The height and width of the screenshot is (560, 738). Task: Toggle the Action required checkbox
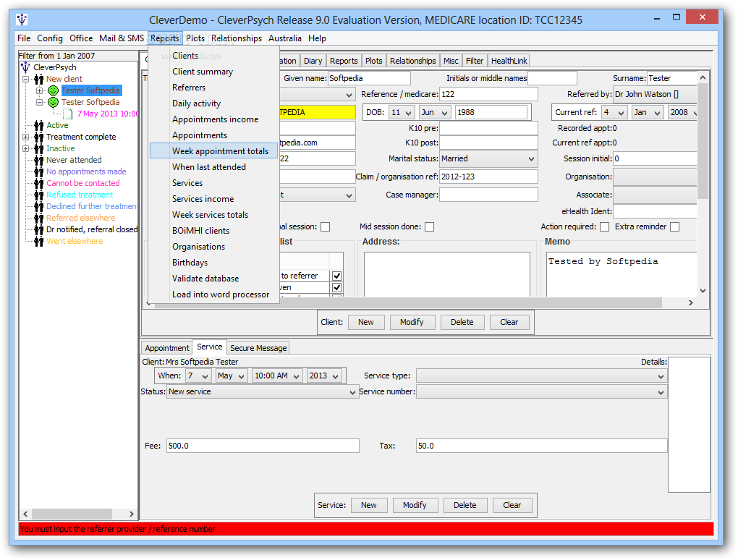tap(604, 227)
